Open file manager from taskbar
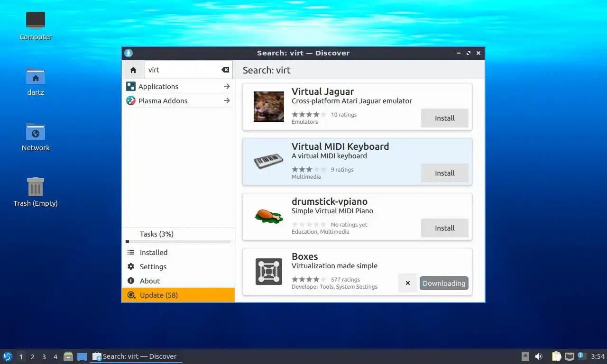607x364 pixels. tap(68, 356)
